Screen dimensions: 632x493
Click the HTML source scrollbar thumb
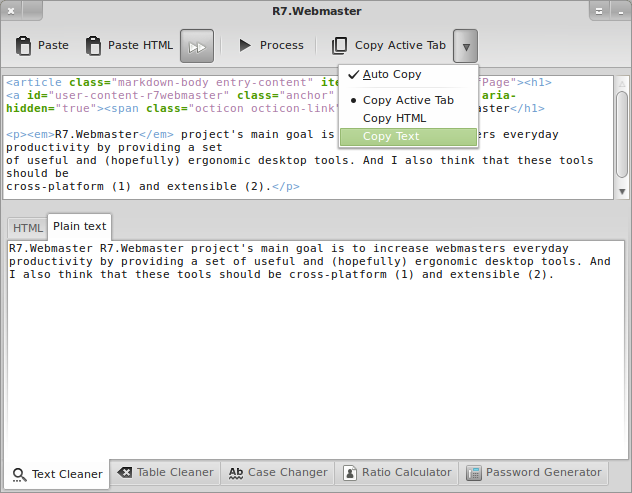point(622,134)
